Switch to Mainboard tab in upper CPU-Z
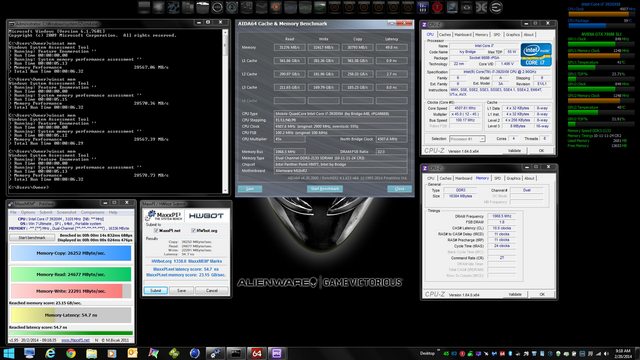The width and height of the screenshot is (640, 360). click(x=463, y=35)
